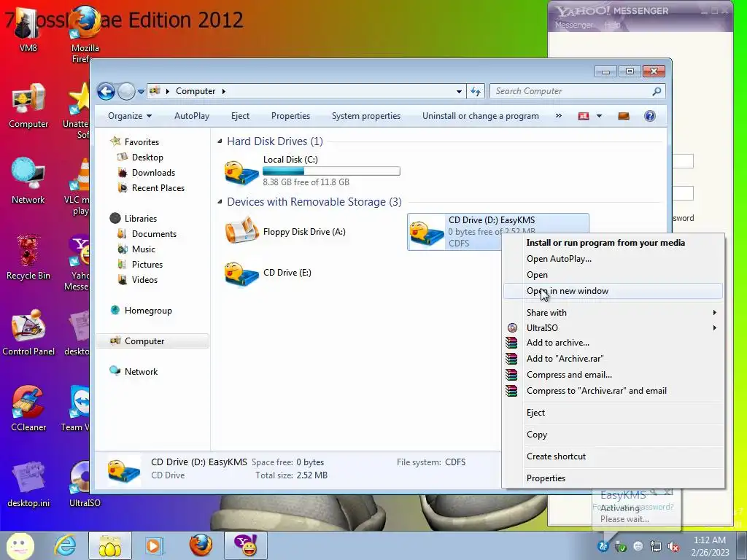Image resolution: width=747 pixels, height=560 pixels.
Task: Click the Local Disk (C:) usage bar
Action: coord(331,171)
